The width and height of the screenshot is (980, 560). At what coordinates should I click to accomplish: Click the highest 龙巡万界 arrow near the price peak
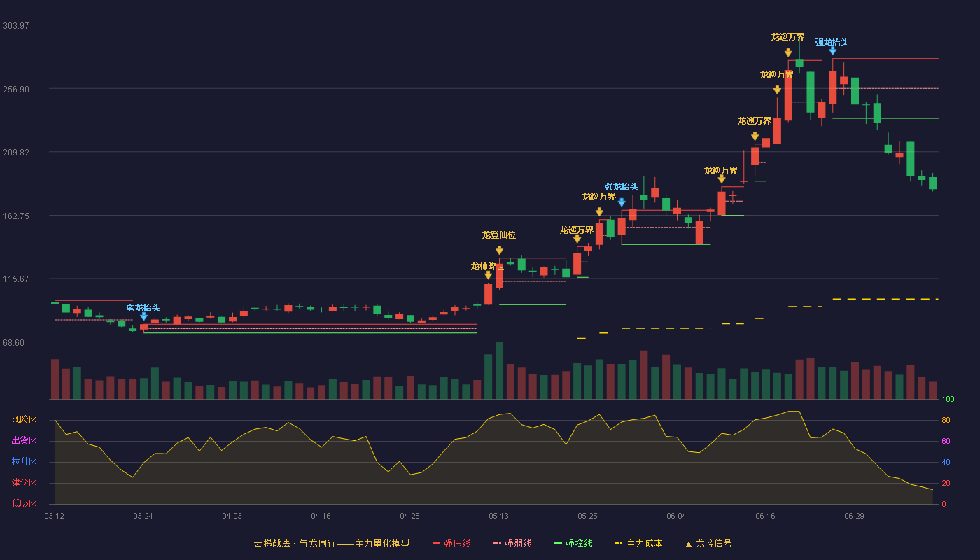788,52
